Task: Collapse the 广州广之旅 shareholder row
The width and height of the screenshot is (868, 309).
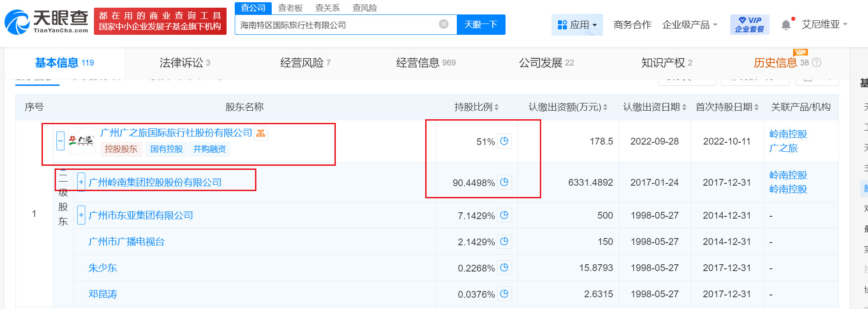Action: [60, 141]
